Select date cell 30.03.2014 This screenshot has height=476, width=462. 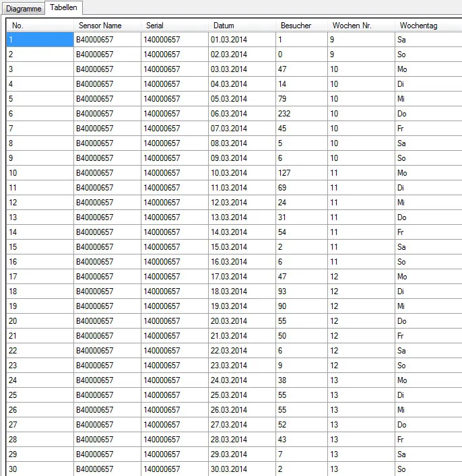click(242, 469)
